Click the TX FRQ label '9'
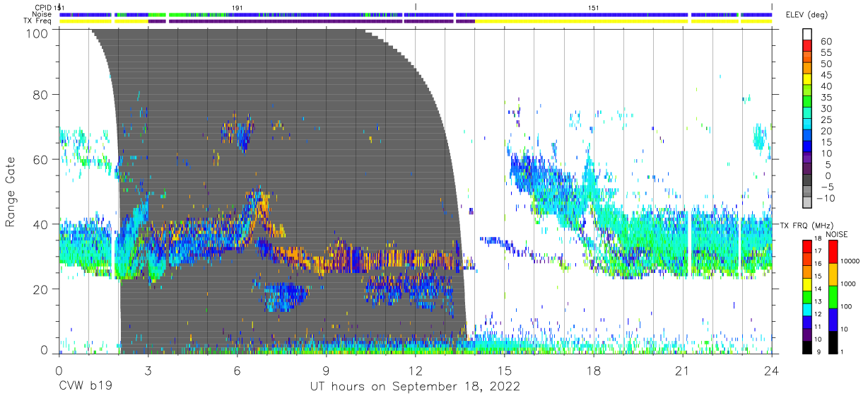 [817, 351]
